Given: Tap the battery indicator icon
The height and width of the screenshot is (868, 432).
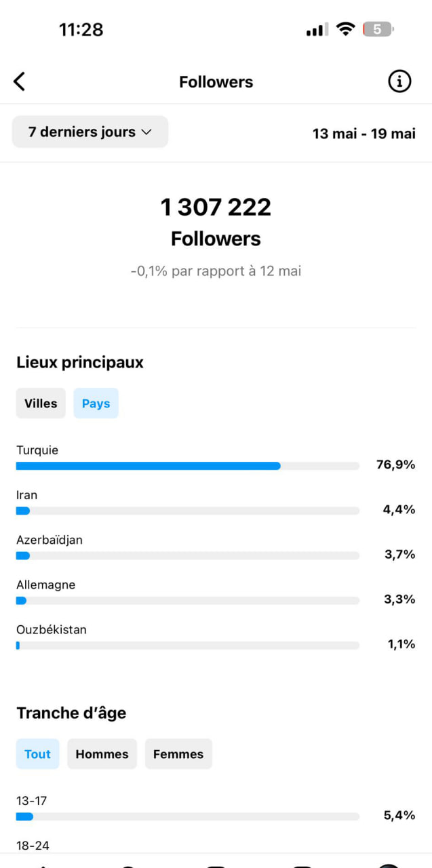Looking at the screenshot, I should pos(378,29).
